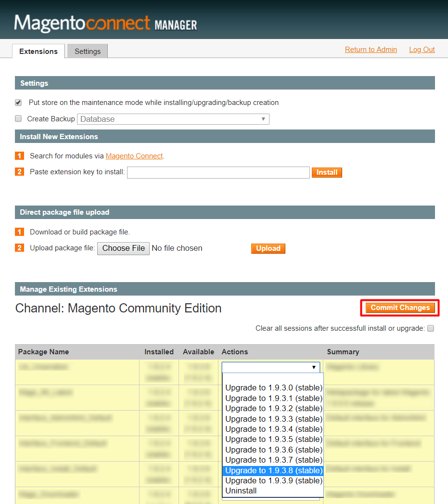The image size is (448, 504).
Task: Open the Database backup type dropdown
Action: coord(173,119)
